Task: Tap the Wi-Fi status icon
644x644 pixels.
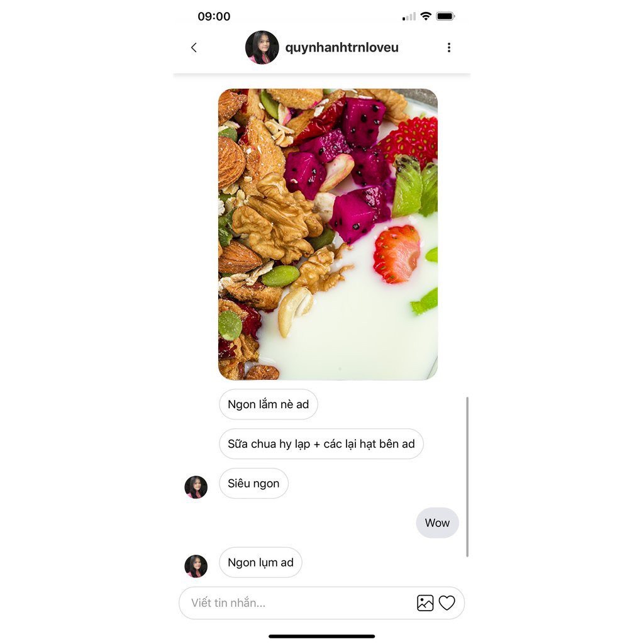Action: click(426, 16)
